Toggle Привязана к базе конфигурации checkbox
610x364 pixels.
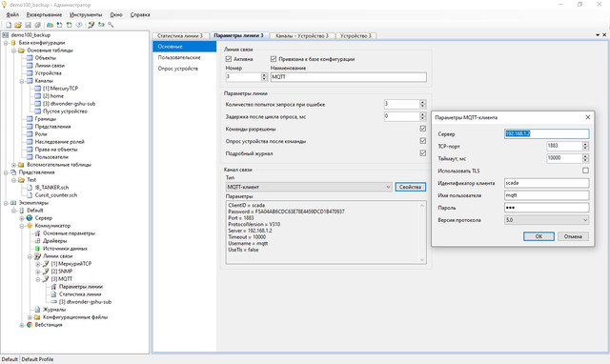[x=274, y=59]
